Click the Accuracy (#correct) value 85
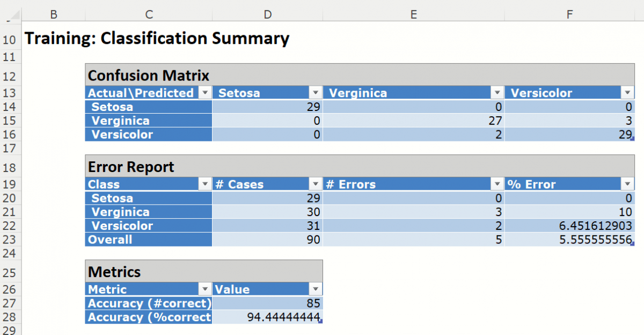Screen dimensions: 644x335 [268, 303]
